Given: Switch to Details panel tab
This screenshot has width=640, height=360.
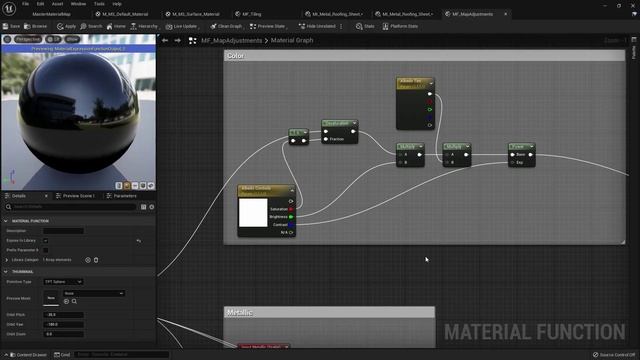Looking at the screenshot, I should click(x=18, y=196).
